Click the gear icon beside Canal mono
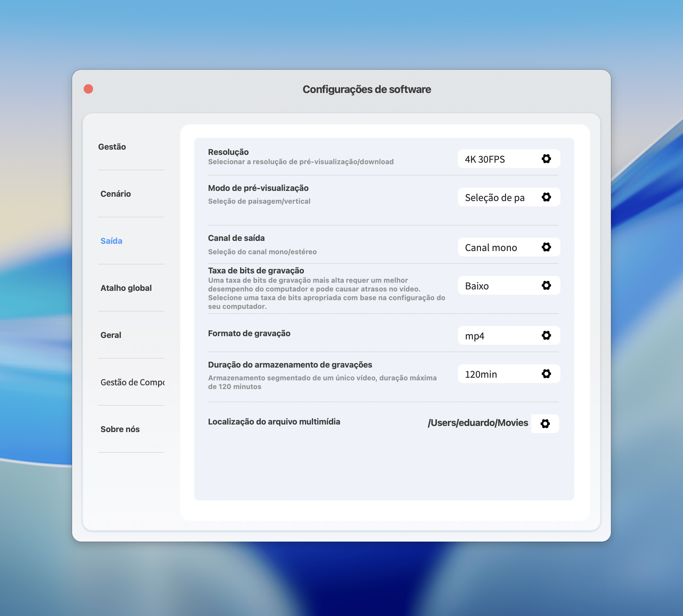Image resolution: width=683 pixels, height=616 pixels. (546, 247)
